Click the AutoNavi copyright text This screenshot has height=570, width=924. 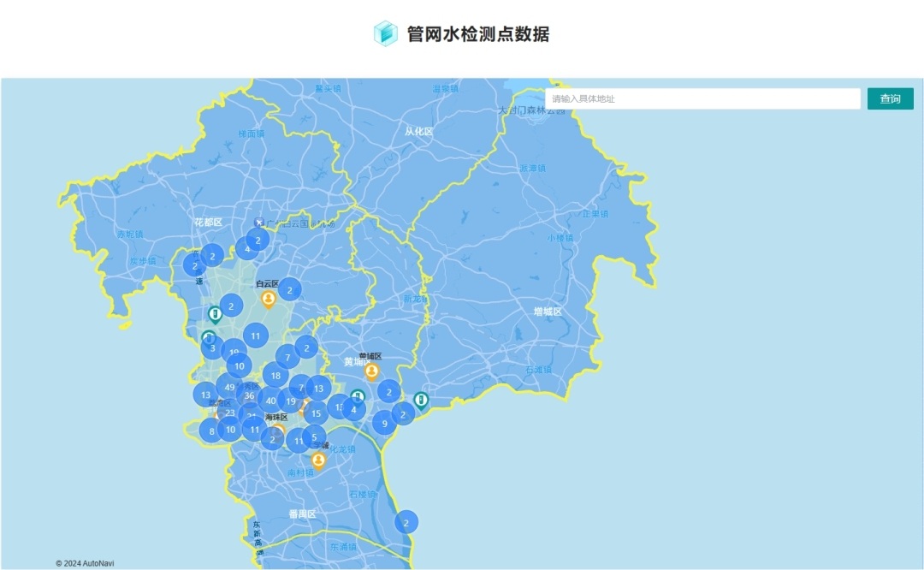tap(85, 563)
